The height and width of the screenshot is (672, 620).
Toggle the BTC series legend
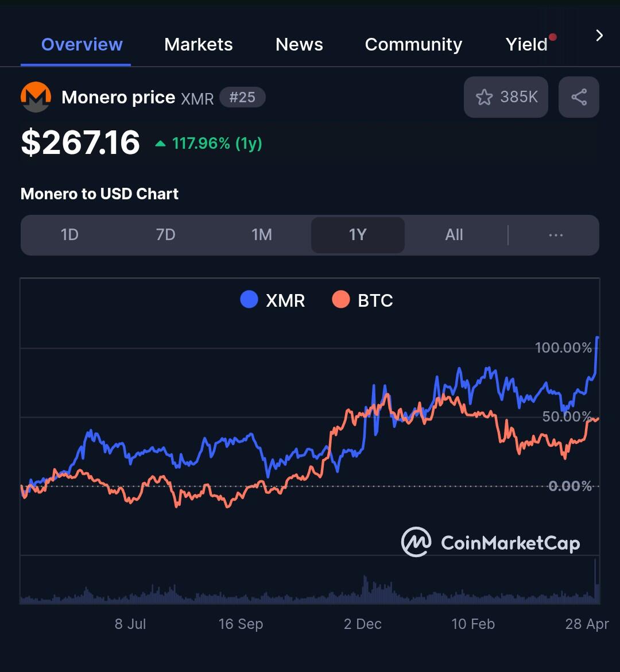click(x=362, y=300)
